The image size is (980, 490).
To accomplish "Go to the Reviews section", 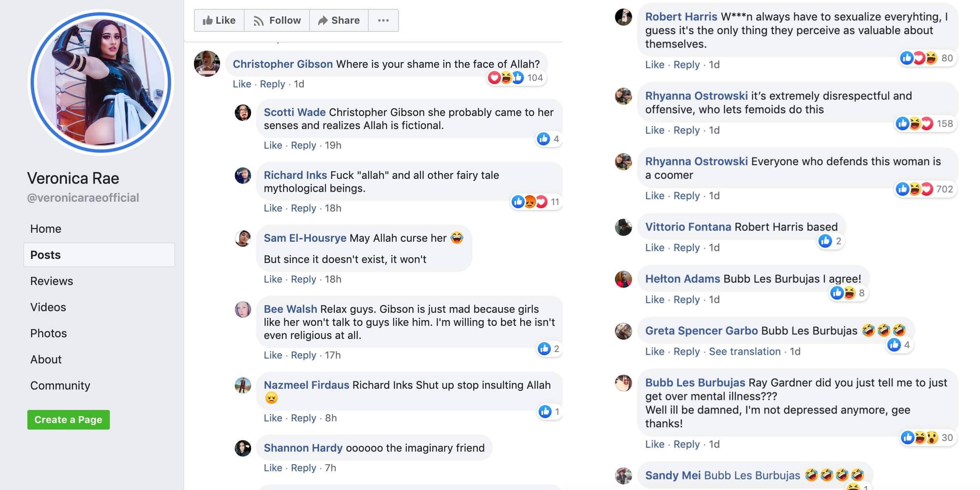I will tap(52, 281).
